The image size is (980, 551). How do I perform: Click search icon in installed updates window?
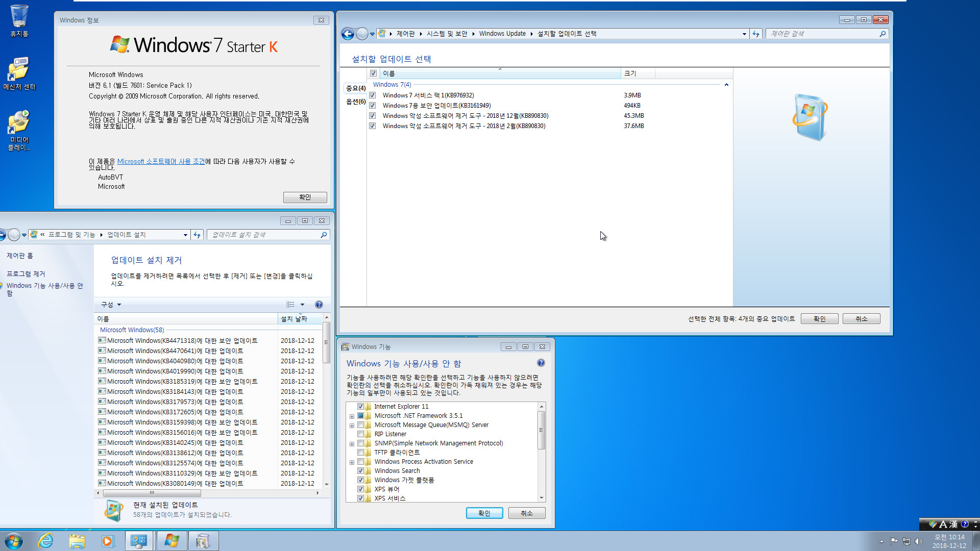(x=324, y=235)
